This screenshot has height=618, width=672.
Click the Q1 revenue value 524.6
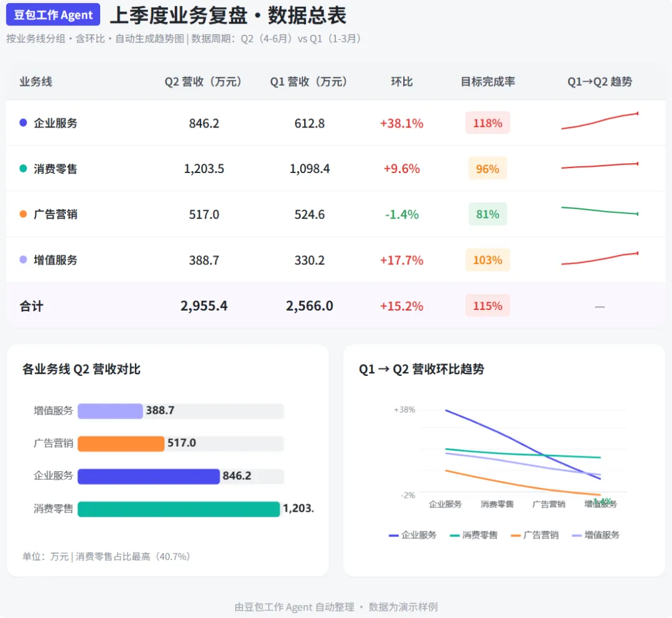(x=309, y=214)
